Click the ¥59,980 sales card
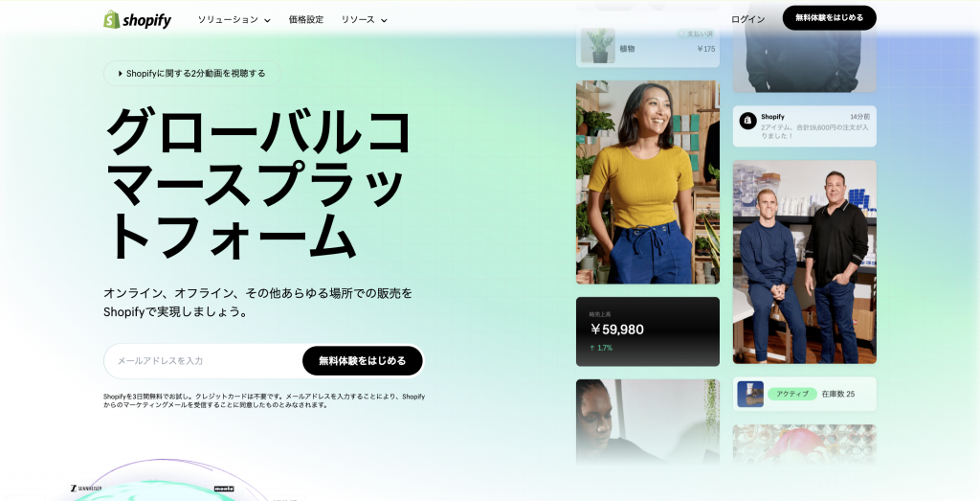The image size is (980, 501). coord(648,331)
